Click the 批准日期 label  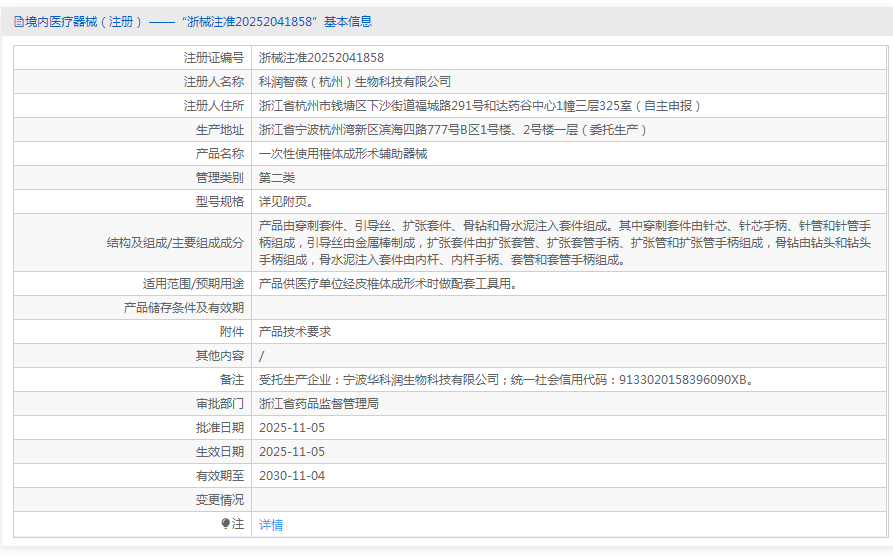click(220, 428)
